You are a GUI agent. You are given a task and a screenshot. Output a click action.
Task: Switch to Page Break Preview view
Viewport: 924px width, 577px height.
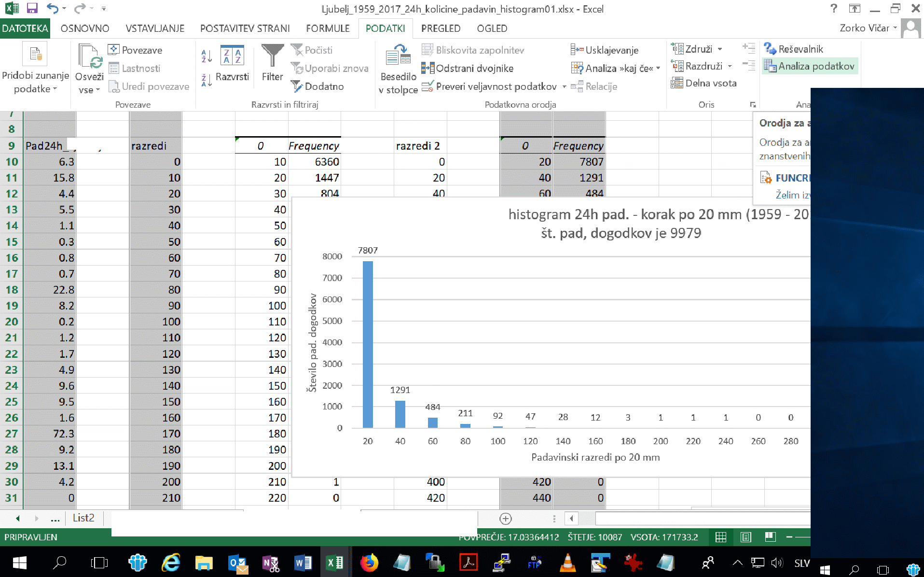(x=770, y=537)
